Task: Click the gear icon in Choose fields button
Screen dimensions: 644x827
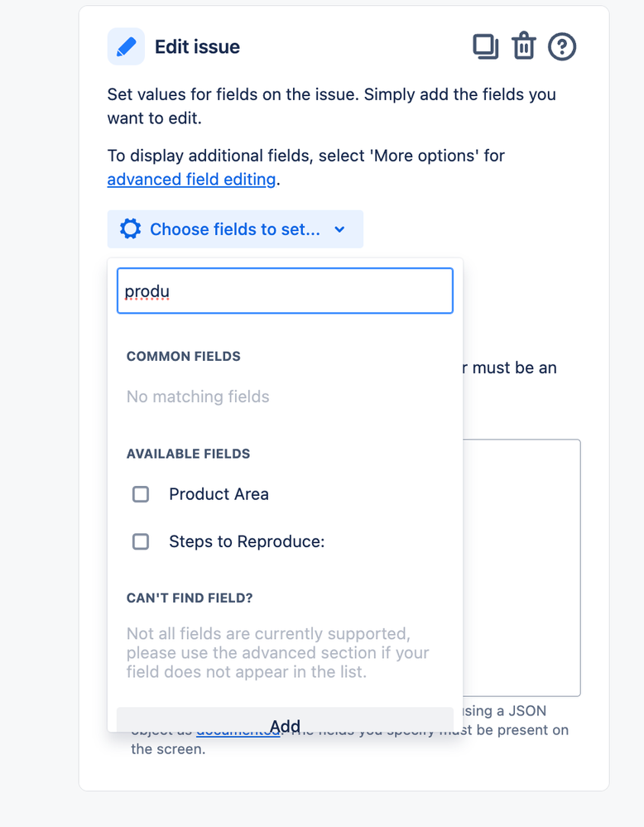Action: pos(130,229)
